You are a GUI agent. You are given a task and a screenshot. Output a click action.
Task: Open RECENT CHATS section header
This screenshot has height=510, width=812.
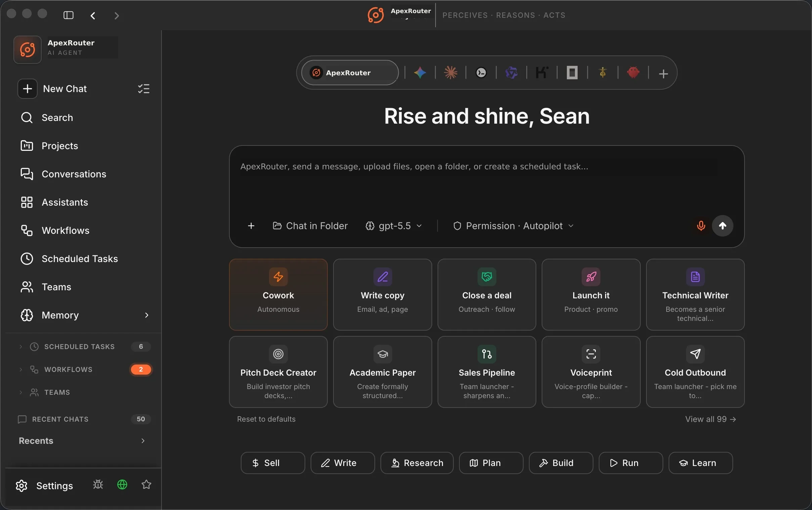(84, 419)
